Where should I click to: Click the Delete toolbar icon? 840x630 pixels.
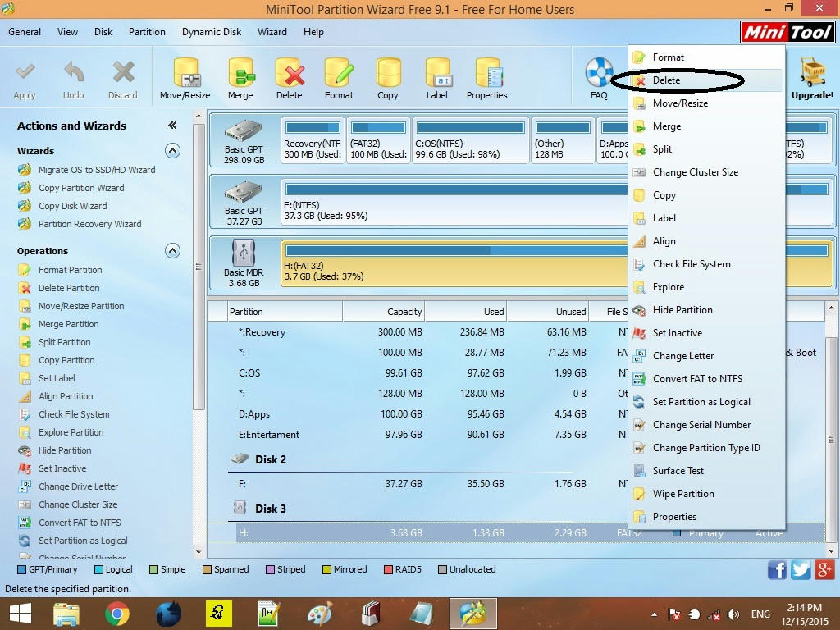pos(290,72)
